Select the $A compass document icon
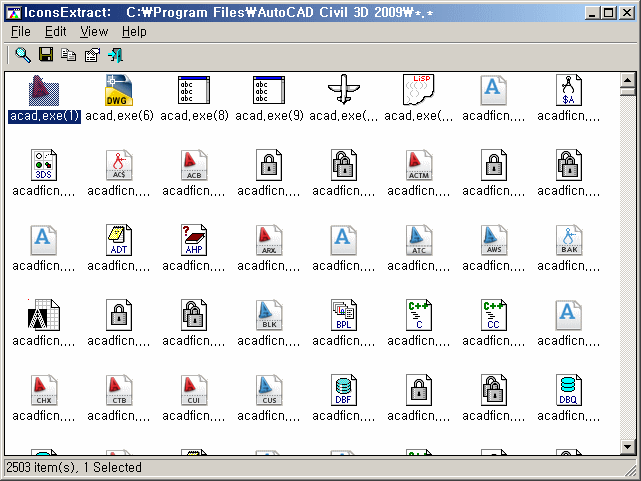The image size is (641, 481). [x=569, y=90]
